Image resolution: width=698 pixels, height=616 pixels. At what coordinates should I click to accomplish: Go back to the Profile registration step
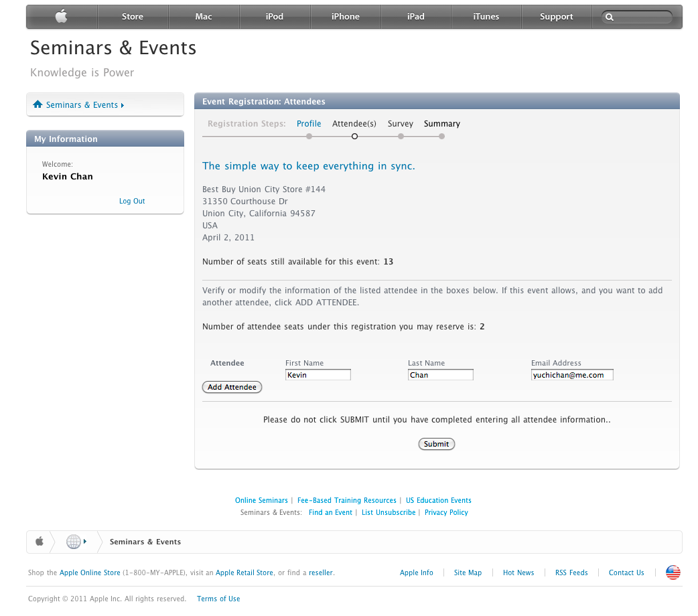[x=309, y=123]
